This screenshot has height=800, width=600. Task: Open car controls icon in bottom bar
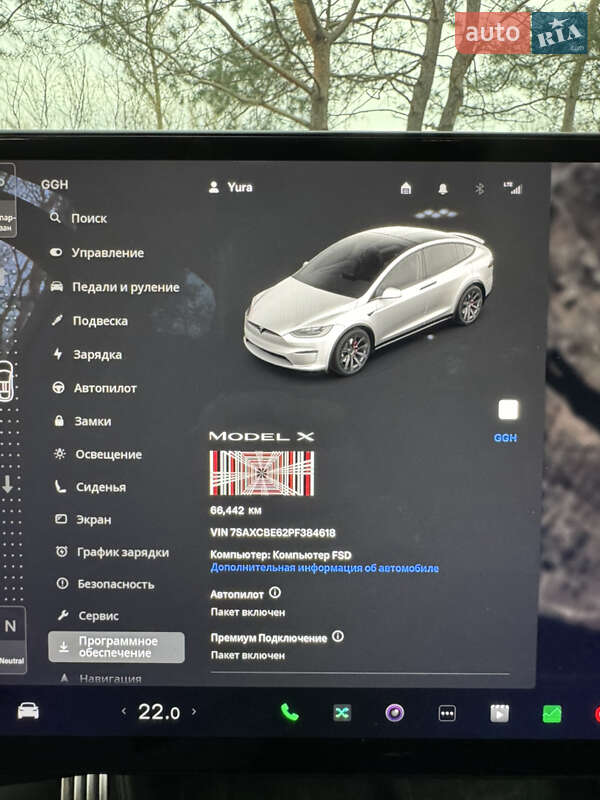[x=28, y=711]
